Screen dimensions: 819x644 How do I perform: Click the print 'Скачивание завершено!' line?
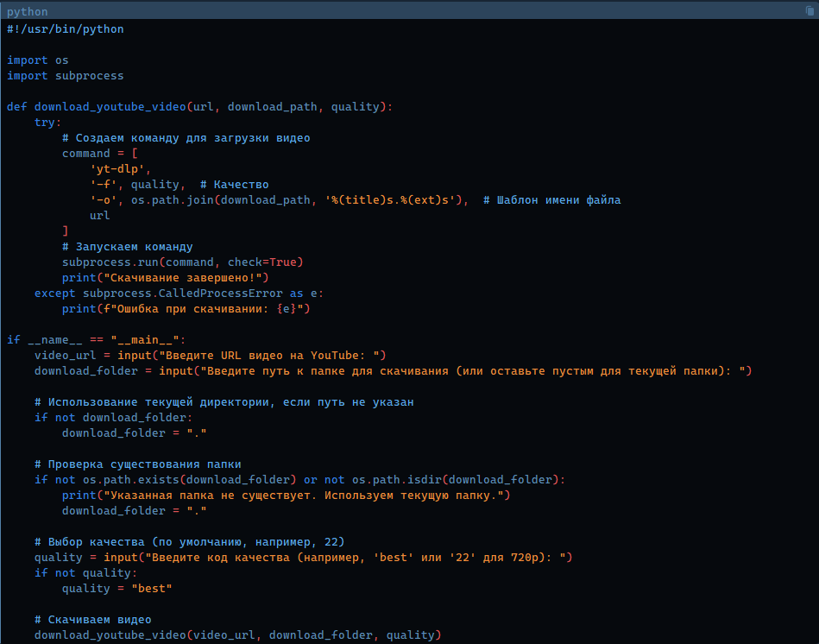(165, 278)
